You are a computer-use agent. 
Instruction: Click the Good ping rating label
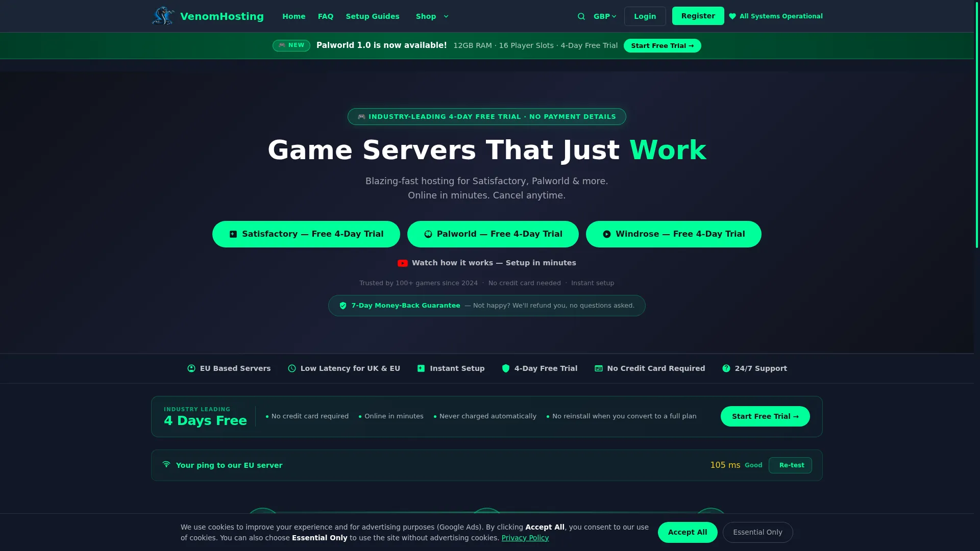(x=753, y=465)
